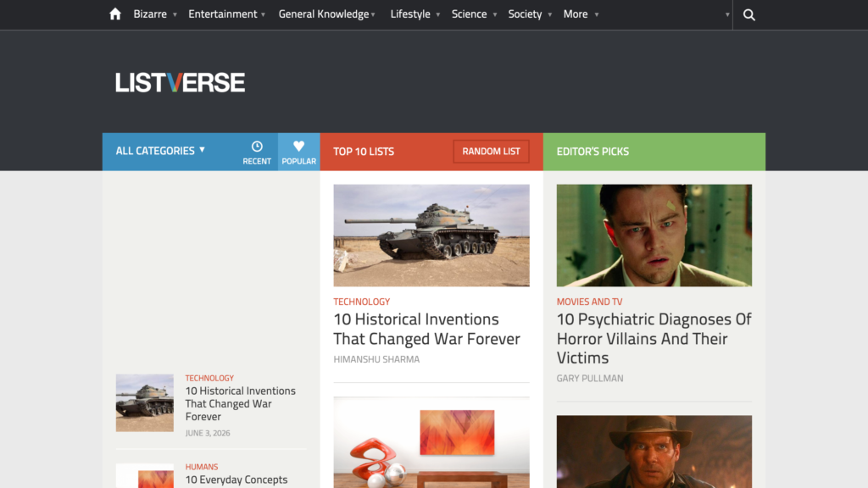Open the Society menu item

(x=525, y=14)
